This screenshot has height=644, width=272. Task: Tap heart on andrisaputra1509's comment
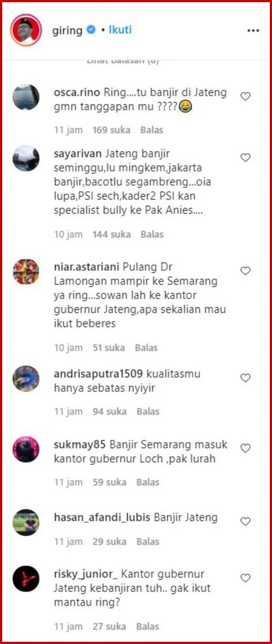click(x=245, y=378)
